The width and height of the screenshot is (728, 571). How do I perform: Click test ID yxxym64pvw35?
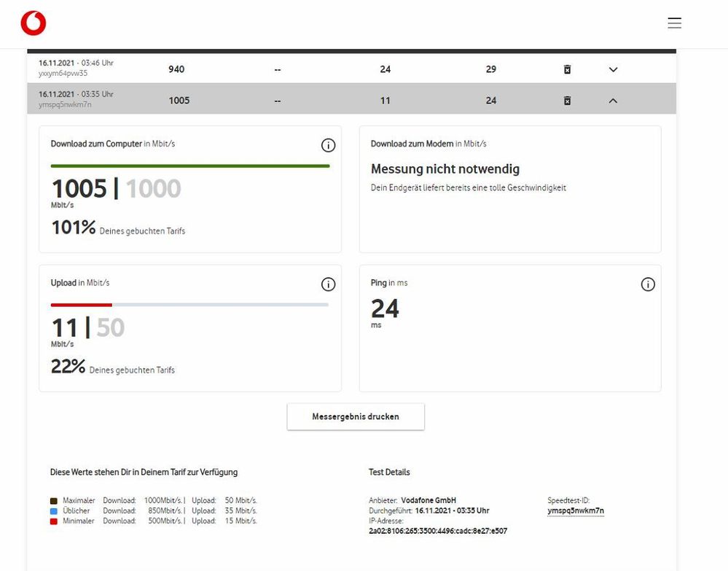63,74
